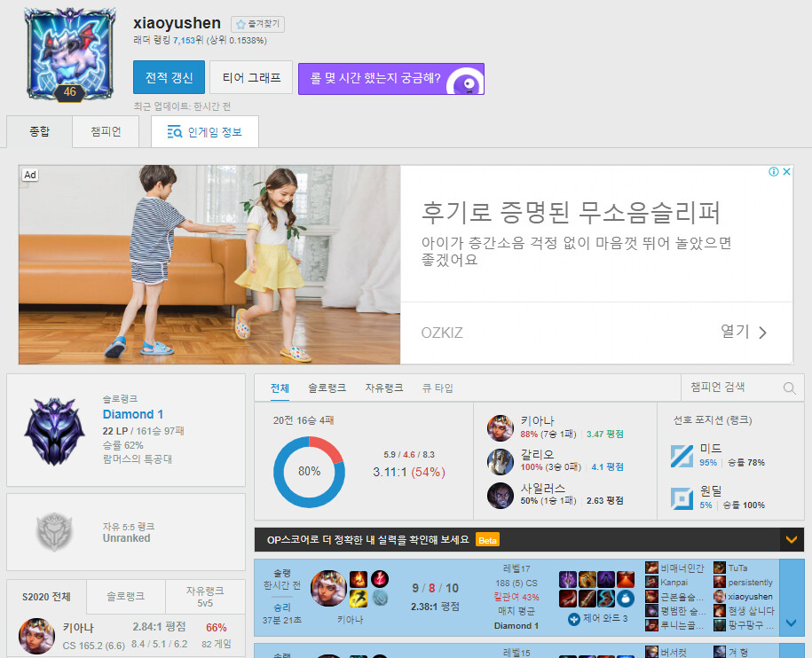Screen dimensions: 812x658
Task: Click the ladder ranking 7,153 text
Action: coord(184,41)
